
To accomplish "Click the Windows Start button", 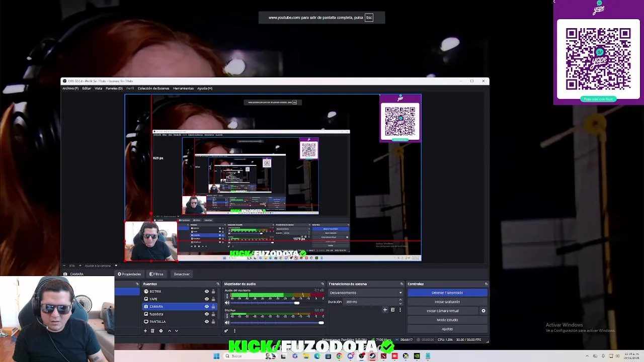I will click(x=216, y=356).
